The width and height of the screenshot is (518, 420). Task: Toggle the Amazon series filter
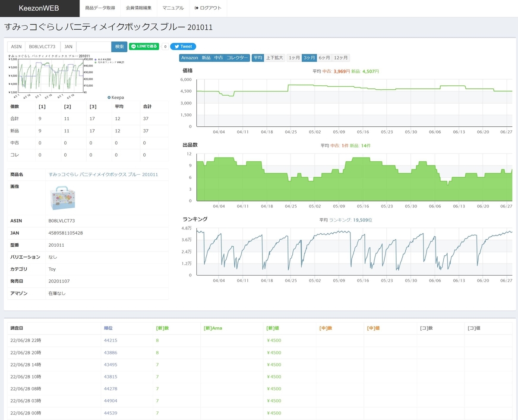pos(190,58)
